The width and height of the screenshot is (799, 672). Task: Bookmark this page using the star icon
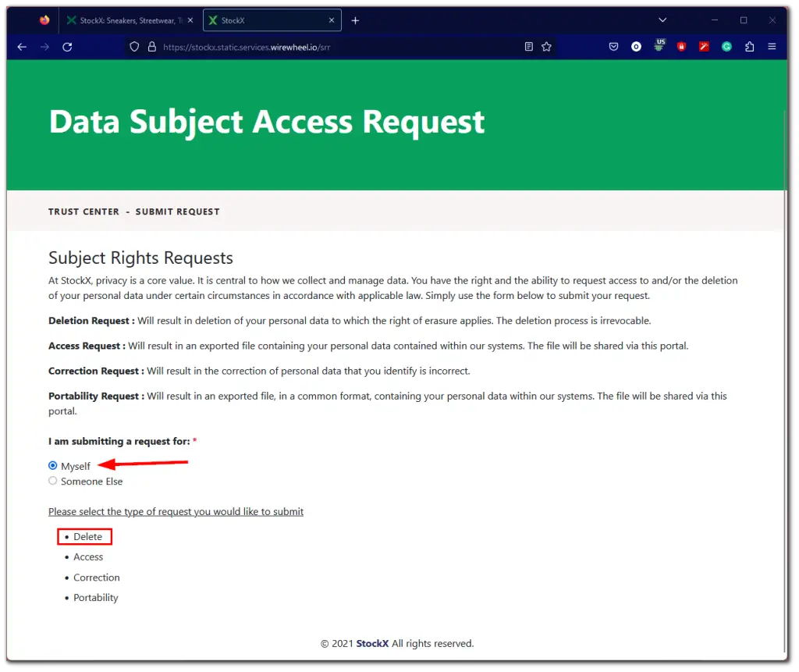point(546,47)
